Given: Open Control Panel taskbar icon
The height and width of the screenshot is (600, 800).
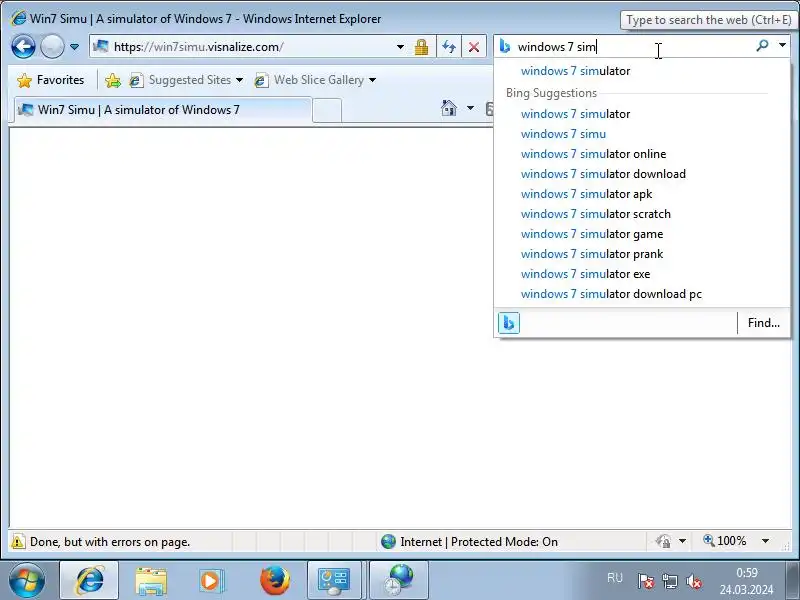Looking at the screenshot, I should (334, 580).
